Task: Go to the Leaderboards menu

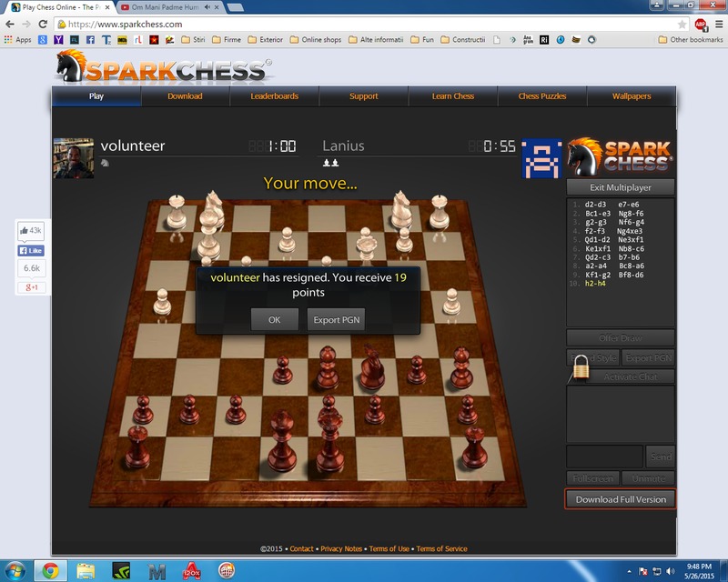Action: click(275, 96)
